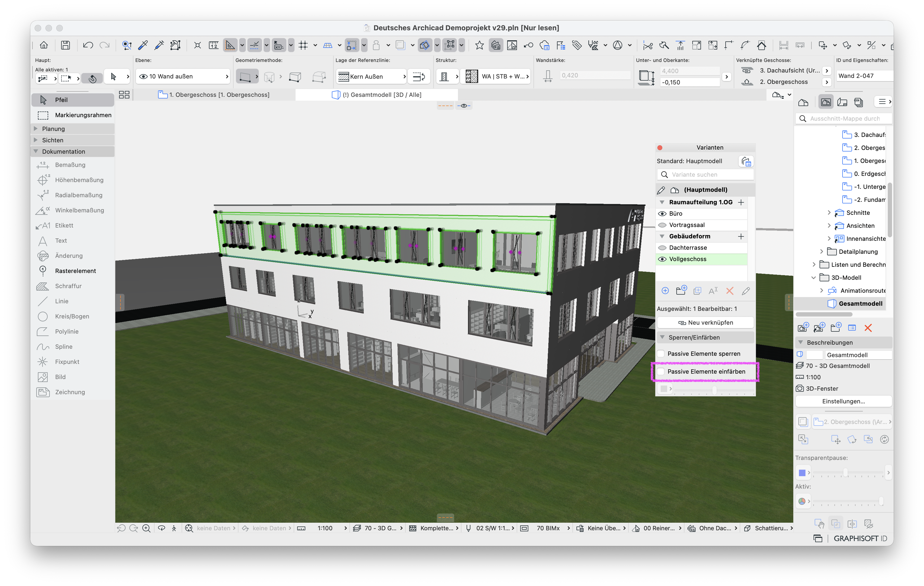Select the Text tool
The height and width of the screenshot is (586, 924).
tap(73, 241)
